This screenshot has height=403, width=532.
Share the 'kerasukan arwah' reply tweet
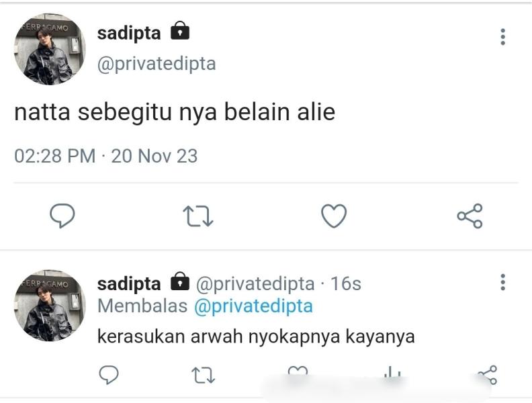point(486,374)
